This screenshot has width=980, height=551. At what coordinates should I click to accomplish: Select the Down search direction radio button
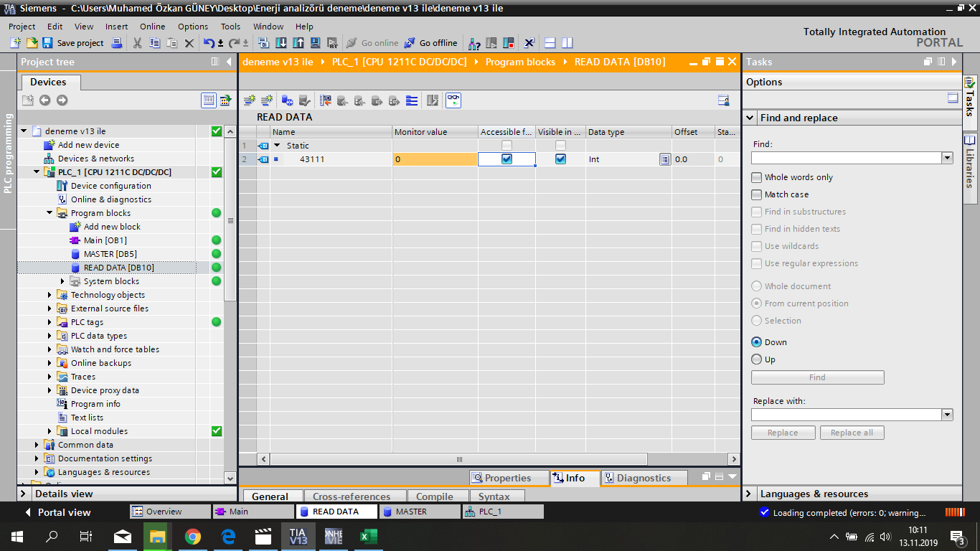click(757, 342)
